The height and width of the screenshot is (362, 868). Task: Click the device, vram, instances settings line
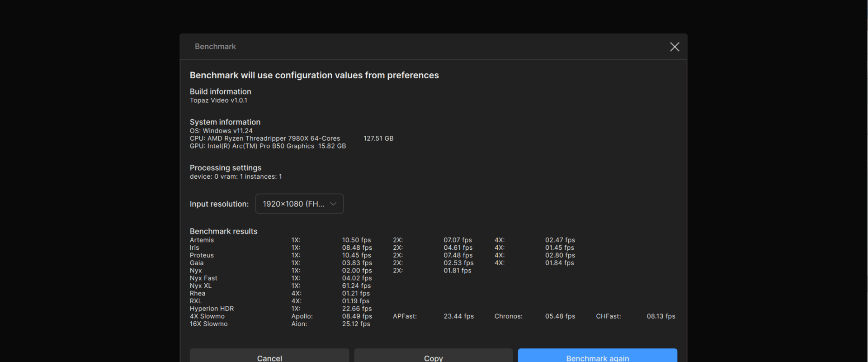coord(236,176)
